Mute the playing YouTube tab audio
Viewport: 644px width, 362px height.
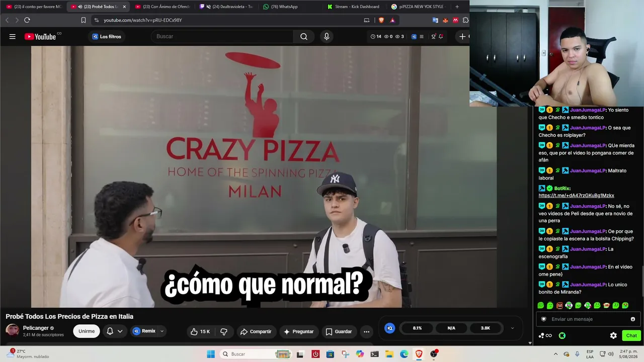click(x=80, y=7)
